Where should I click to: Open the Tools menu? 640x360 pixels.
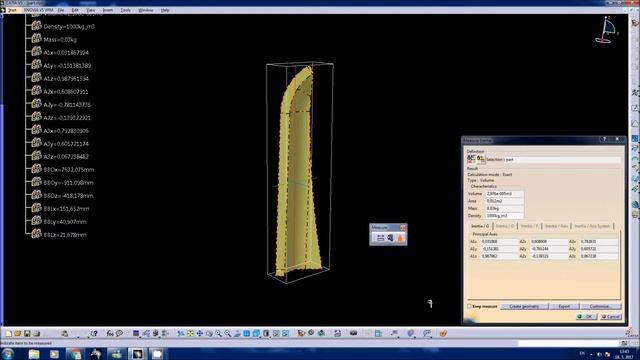pyautogui.click(x=126, y=10)
